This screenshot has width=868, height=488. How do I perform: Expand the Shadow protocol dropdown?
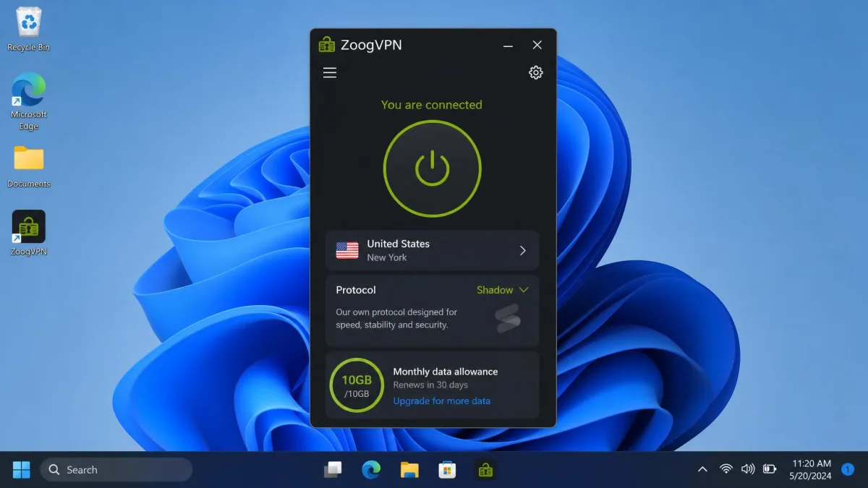(503, 290)
